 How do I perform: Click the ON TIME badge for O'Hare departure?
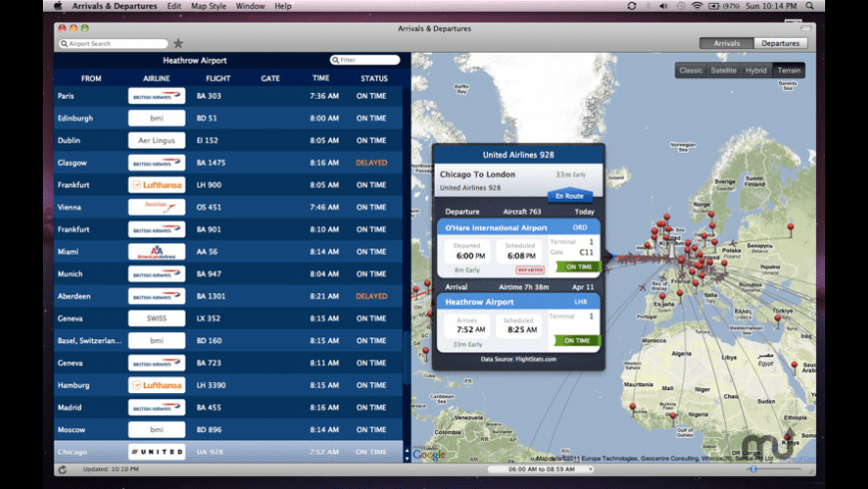point(579,266)
